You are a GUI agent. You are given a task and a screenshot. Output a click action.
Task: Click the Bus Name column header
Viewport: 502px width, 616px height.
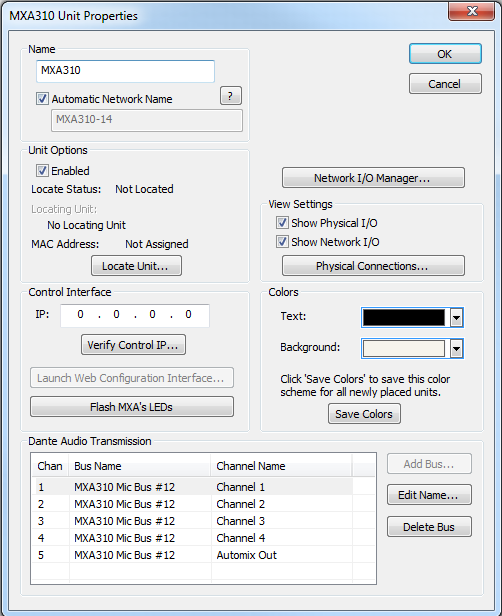point(140,466)
